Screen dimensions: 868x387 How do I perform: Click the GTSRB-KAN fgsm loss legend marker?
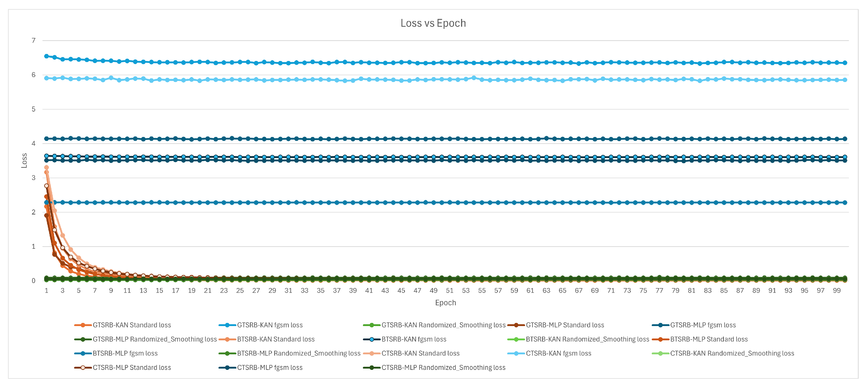[227, 325]
